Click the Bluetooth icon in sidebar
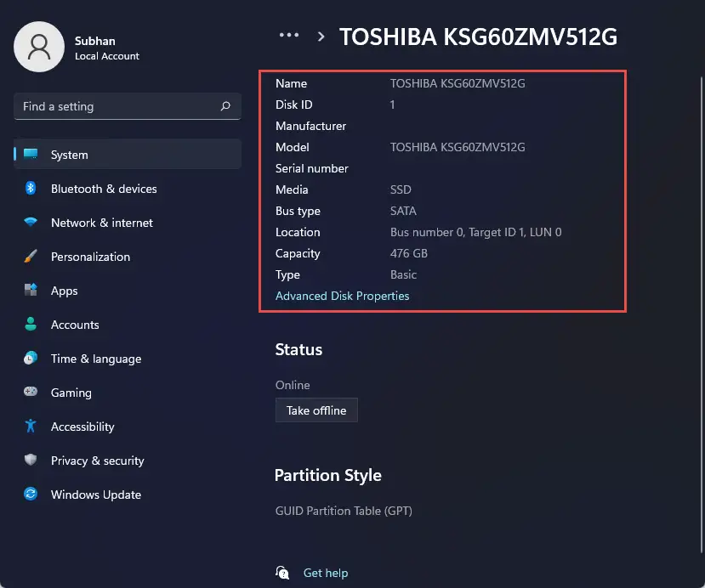 coord(31,188)
